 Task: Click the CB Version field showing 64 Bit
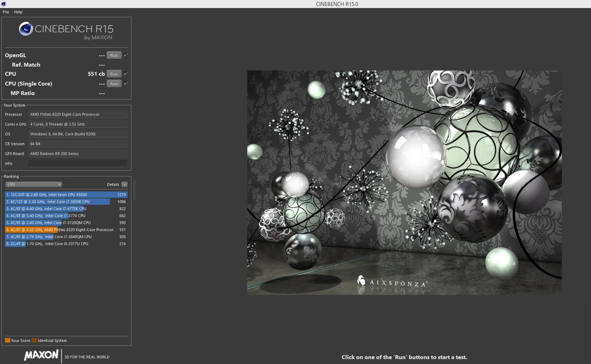78,144
